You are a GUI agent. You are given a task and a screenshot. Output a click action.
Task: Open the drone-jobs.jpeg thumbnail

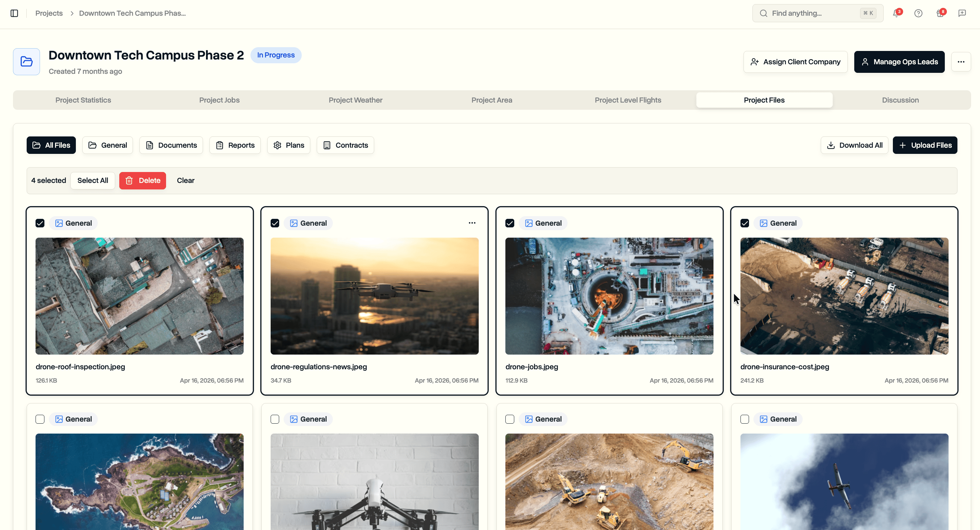pyautogui.click(x=609, y=296)
